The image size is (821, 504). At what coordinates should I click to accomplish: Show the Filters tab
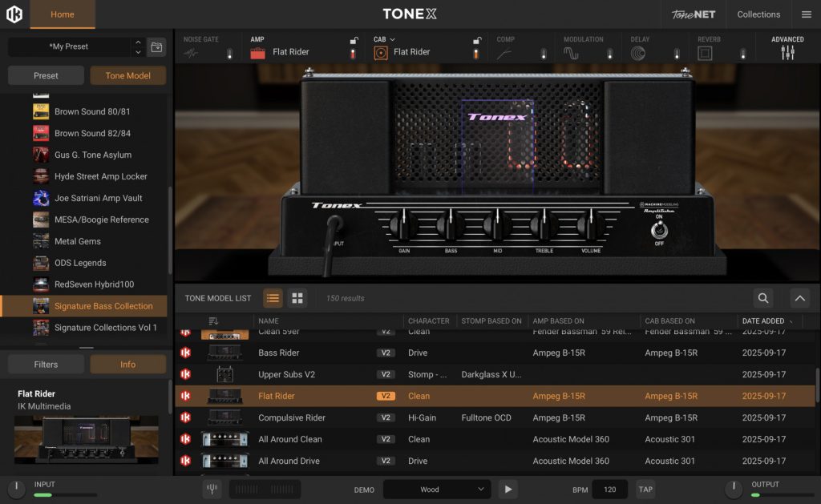pos(46,365)
